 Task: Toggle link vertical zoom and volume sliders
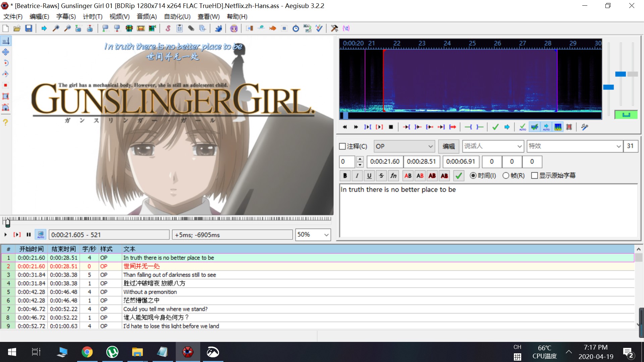[626, 115]
